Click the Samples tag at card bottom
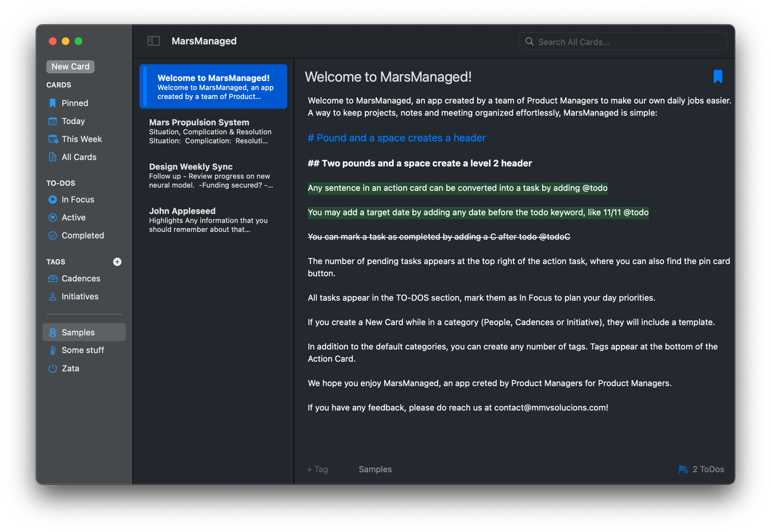The image size is (771, 532). coord(375,469)
